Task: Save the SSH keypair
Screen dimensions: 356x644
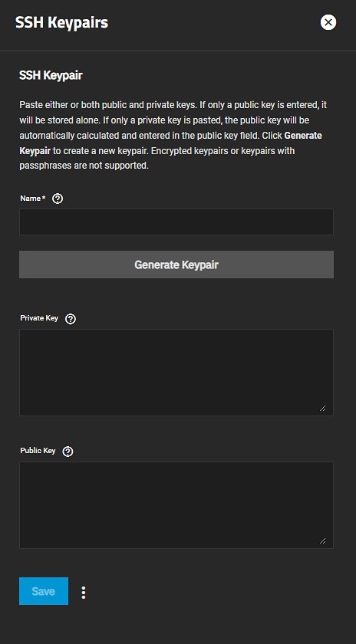Action: pos(44,591)
